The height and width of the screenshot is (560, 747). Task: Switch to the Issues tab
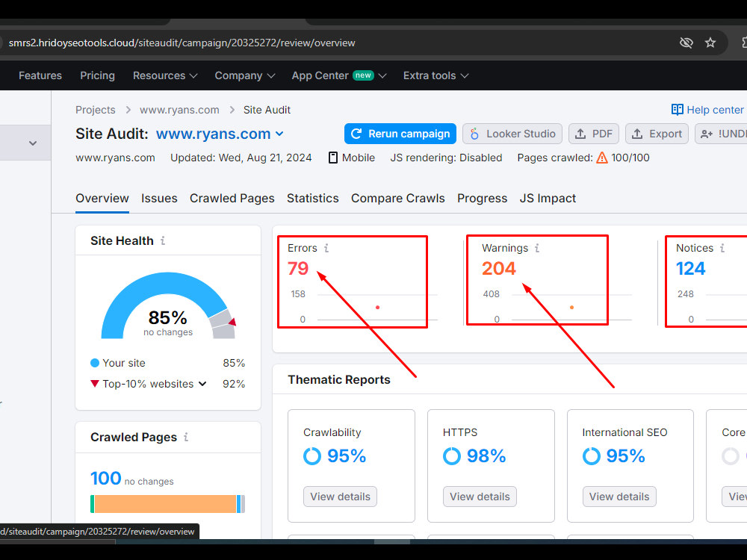click(159, 198)
